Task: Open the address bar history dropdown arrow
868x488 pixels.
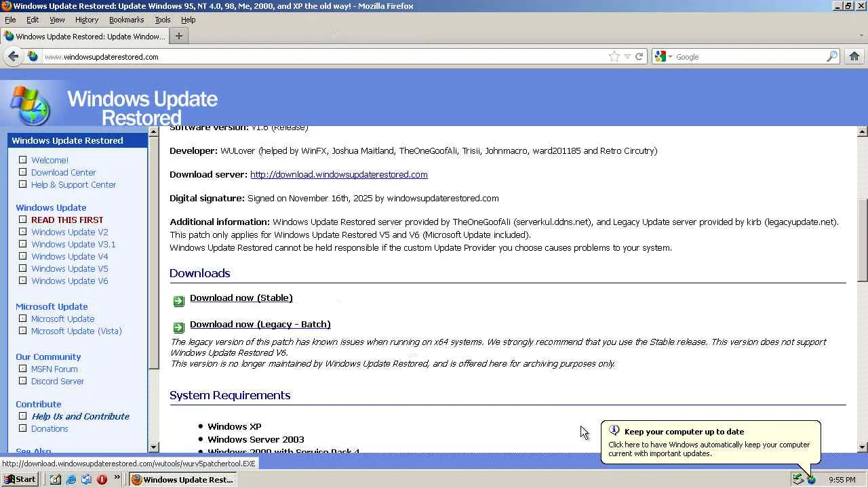Action: [x=627, y=57]
